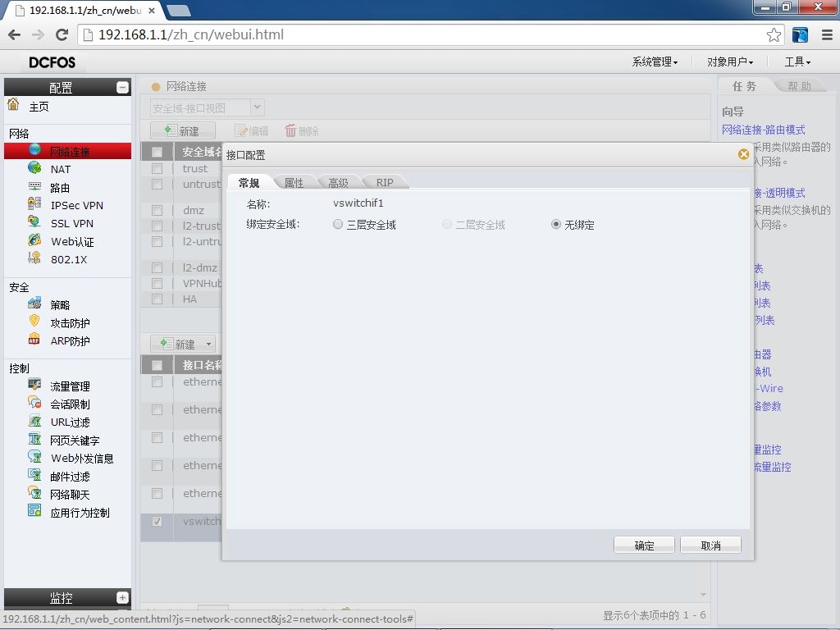The height and width of the screenshot is (630, 840).
Task: Open 安全域-接口视图 combo box
Action: tap(207, 107)
